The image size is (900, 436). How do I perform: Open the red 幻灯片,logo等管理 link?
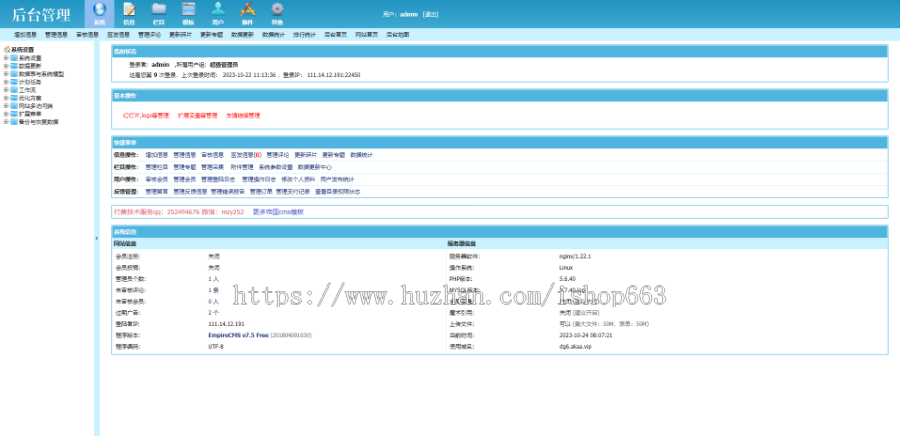point(146,115)
